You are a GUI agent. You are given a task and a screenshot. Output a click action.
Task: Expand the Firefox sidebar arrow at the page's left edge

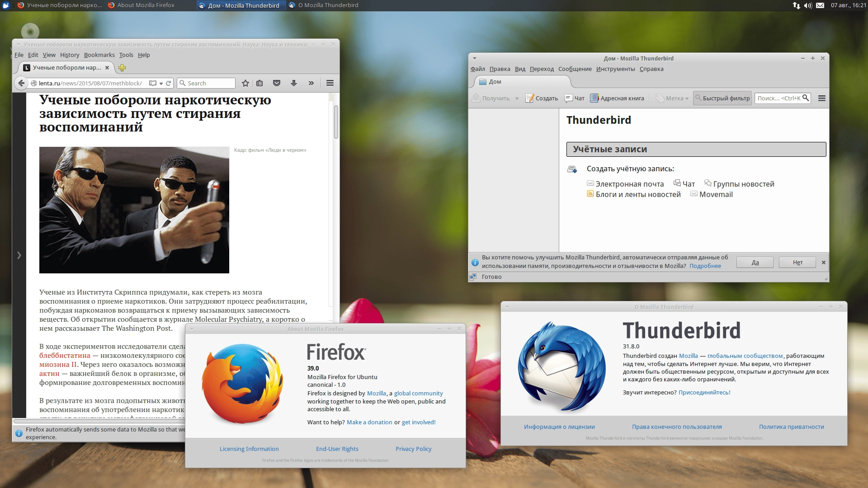(x=19, y=255)
